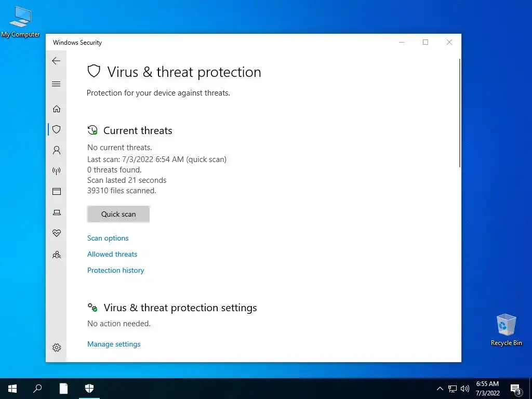Open the document icon in taskbar
Image resolution: width=532 pixels, height=399 pixels.
click(63, 389)
